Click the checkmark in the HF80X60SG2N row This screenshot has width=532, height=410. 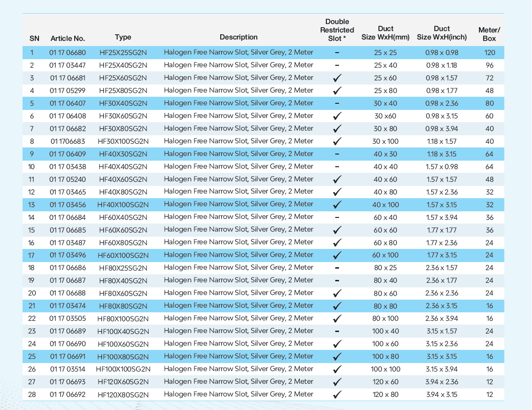337,293
